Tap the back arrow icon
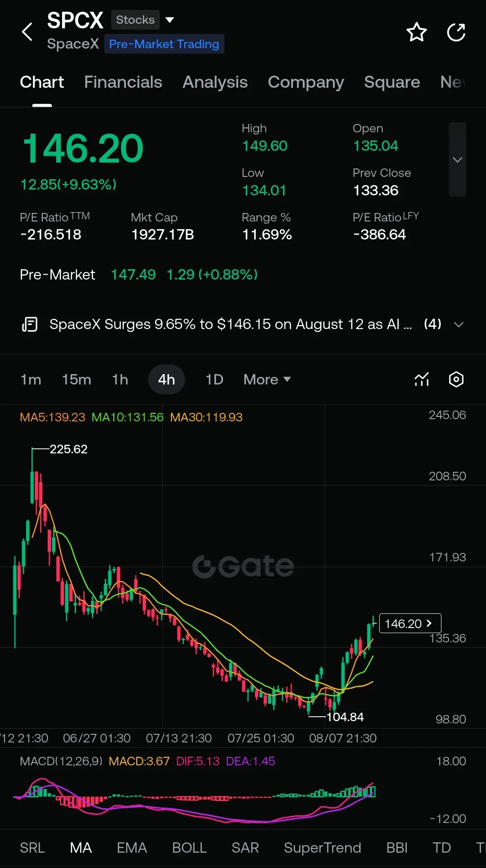The image size is (486, 868). (x=27, y=32)
